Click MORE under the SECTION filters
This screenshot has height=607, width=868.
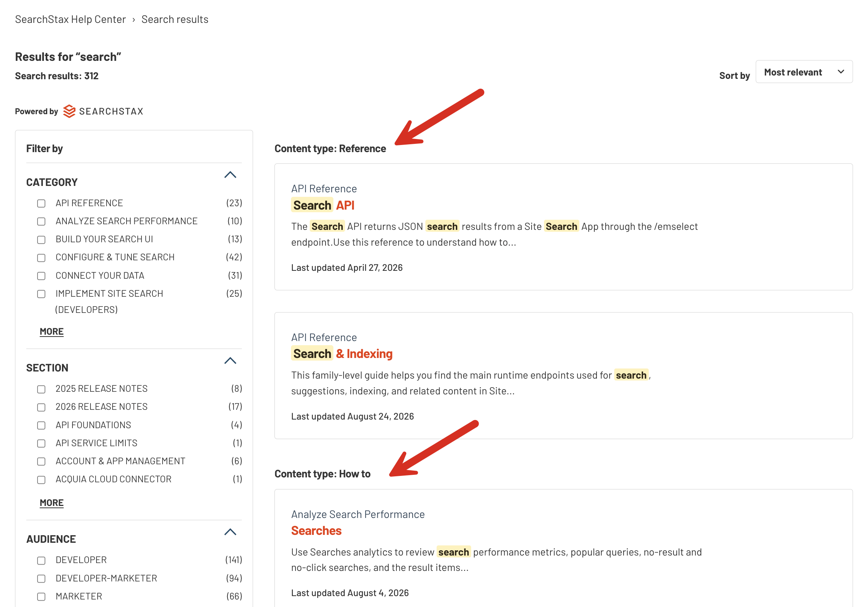tap(51, 503)
